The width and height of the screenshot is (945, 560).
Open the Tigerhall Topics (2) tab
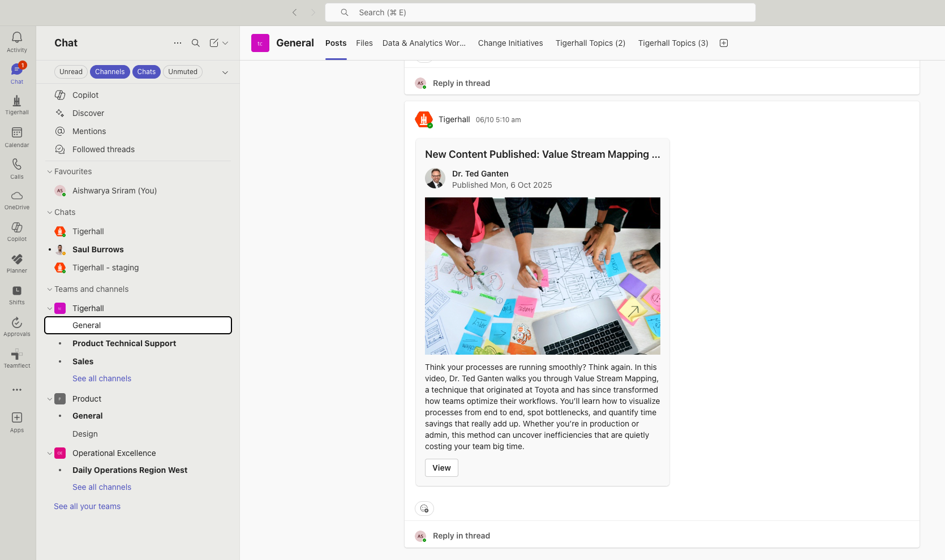tap(590, 43)
